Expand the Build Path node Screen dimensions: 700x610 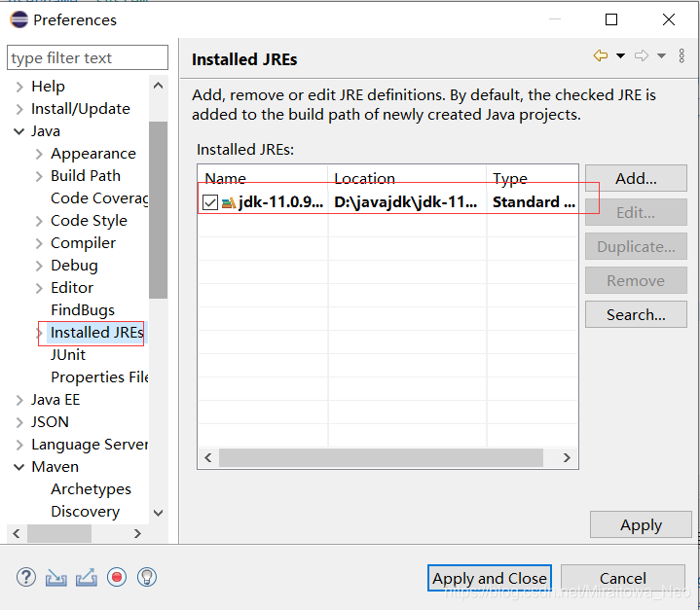pyautogui.click(x=39, y=176)
